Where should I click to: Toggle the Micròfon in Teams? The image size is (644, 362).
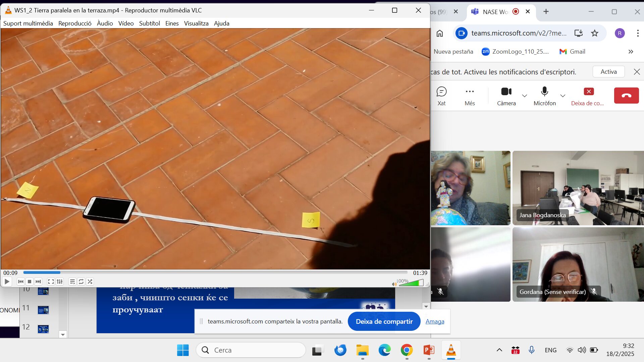tap(544, 96)
